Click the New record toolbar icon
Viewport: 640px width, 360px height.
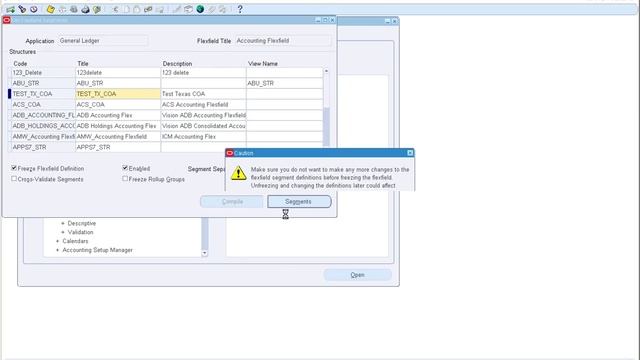click(x=10, y=9)
